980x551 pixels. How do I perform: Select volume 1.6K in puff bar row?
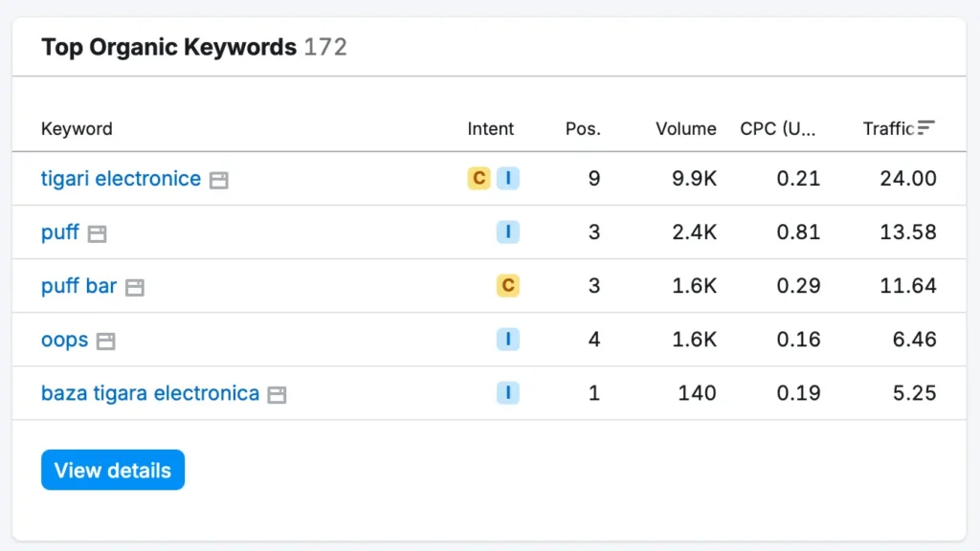point(694,286)
